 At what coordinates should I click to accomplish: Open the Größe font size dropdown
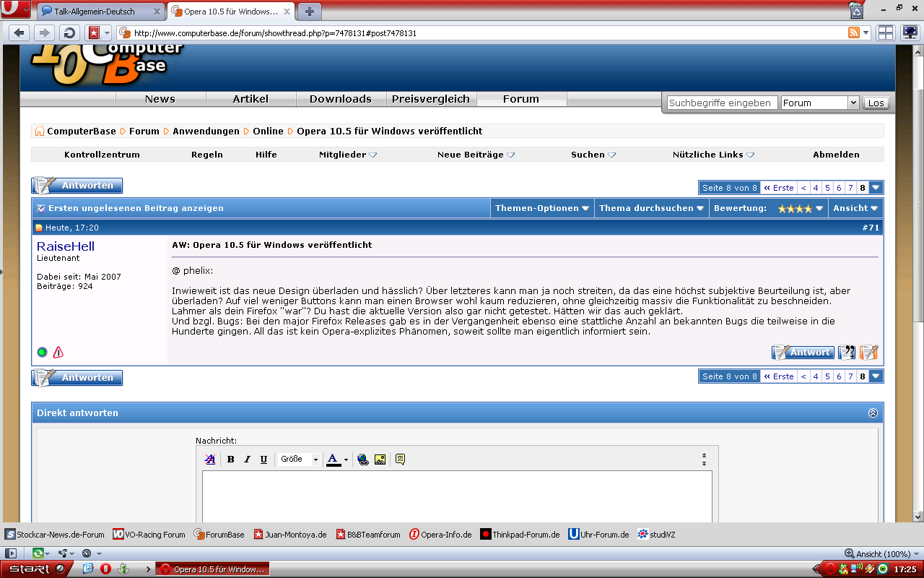pos(299,460)
